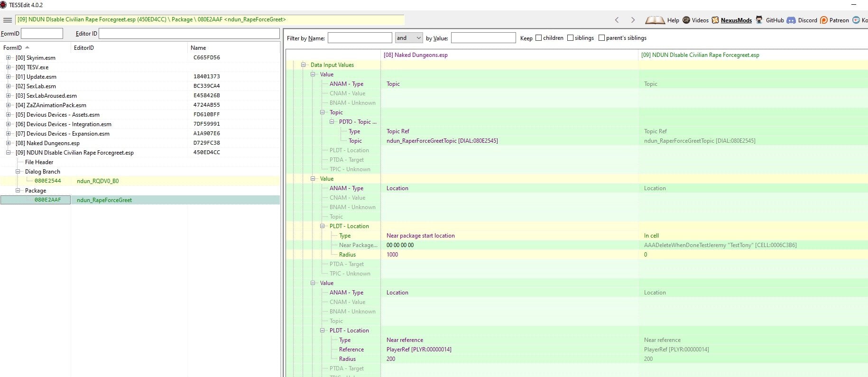868x377 pixels.
Task: Collapse Data Input Values node
Action: click(x=304, y=65)
